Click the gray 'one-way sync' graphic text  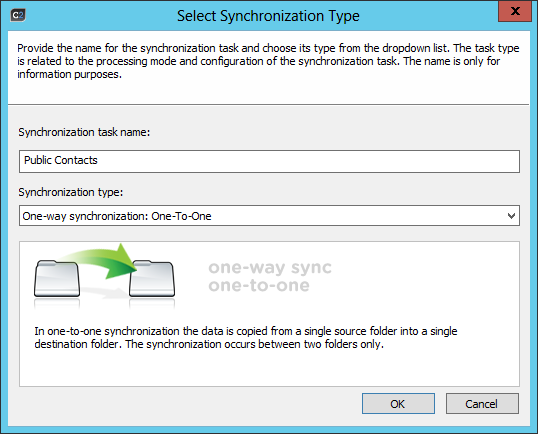[270, 268]
